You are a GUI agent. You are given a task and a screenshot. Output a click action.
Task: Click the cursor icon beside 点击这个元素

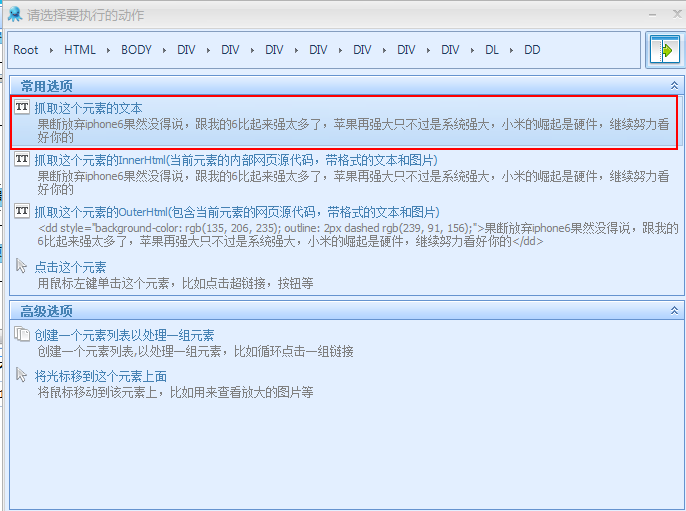coord(21,265)
